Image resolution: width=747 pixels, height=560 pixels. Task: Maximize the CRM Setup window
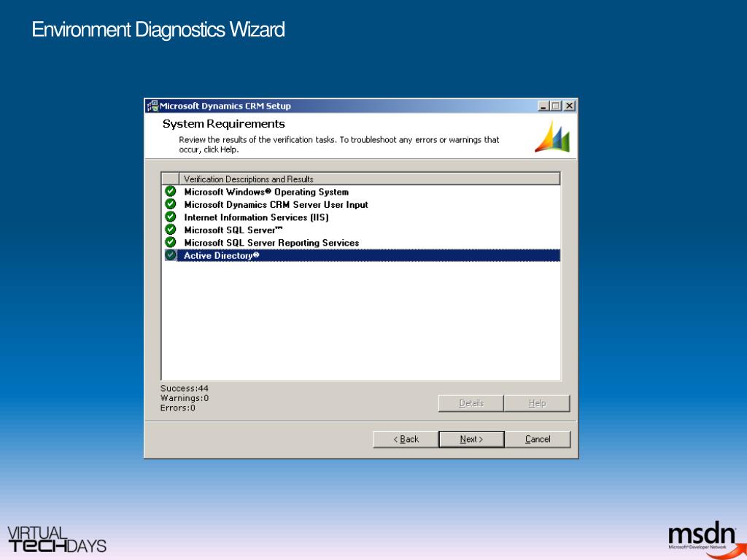pos(555,106)
